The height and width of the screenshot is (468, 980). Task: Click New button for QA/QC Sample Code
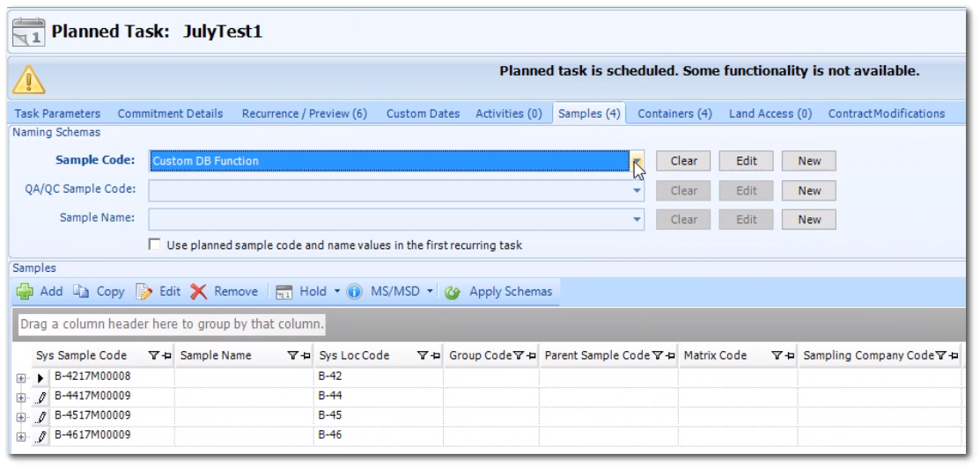pos(809,191)
